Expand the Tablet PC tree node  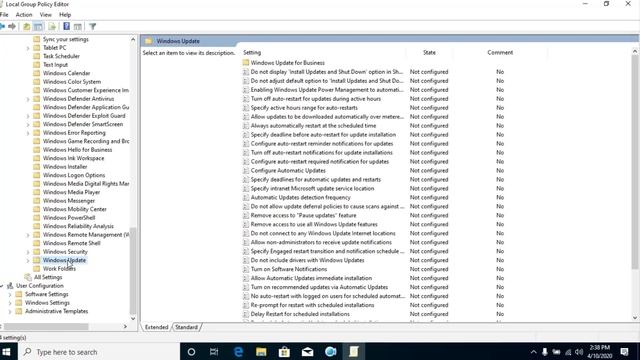28,48
